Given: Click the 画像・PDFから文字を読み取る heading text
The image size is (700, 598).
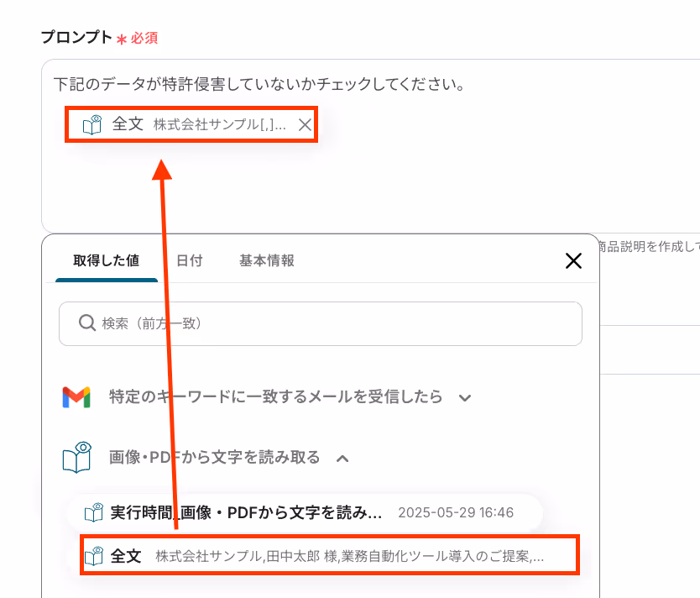Looking at the screenshot, I should point(215,458).
